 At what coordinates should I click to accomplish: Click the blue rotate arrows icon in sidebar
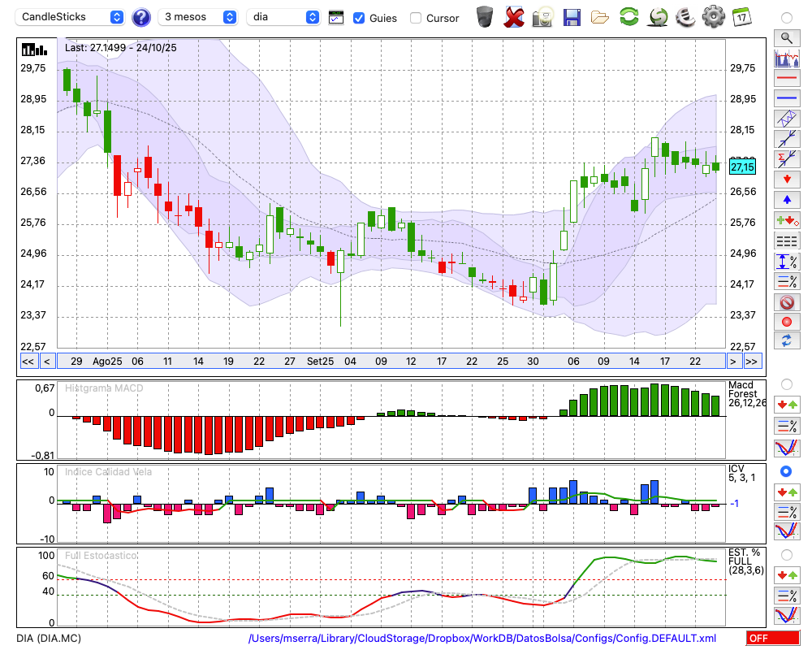(787, 341)
